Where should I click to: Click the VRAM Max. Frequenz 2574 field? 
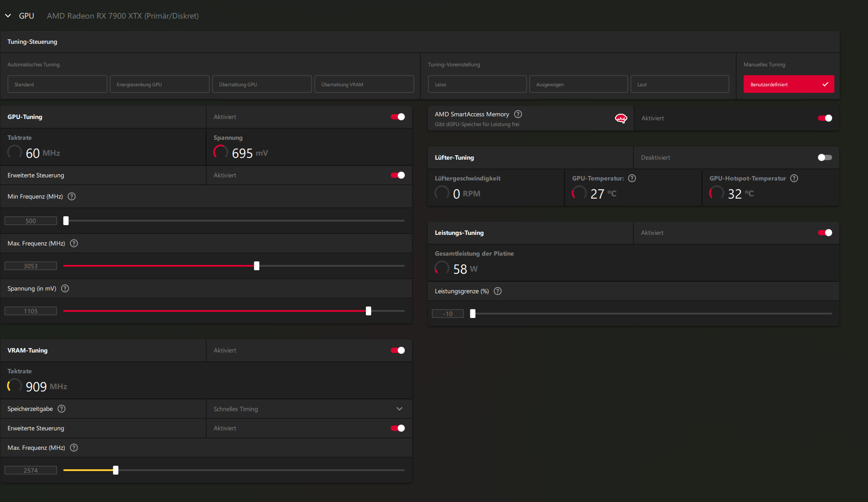(31, 470)
